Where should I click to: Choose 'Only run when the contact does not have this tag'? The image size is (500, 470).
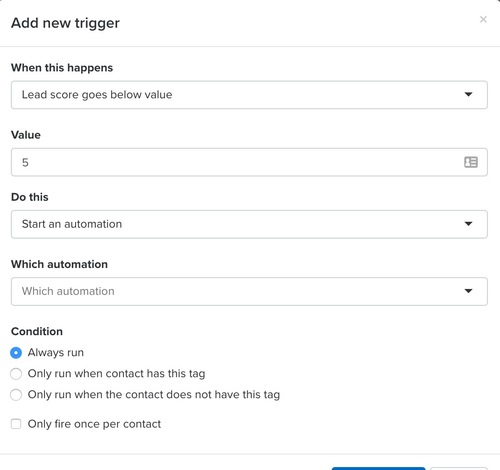tap(16, 395)
